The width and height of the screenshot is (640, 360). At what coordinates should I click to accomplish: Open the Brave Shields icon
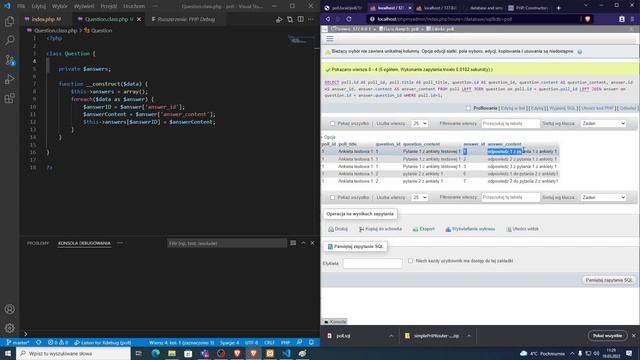point(587,19)
